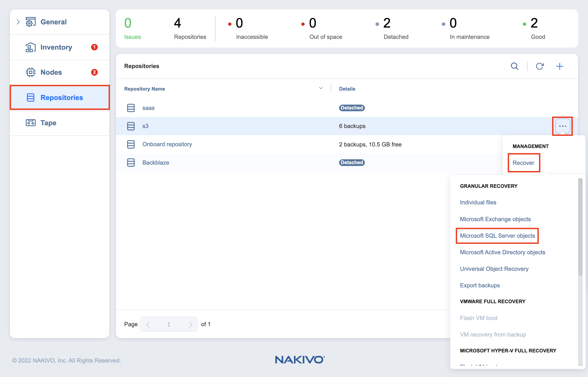Image resolution: width=588 pixels, height=377 pixels.
Task: Click the Repository Name column header
Action: (144, 89)
